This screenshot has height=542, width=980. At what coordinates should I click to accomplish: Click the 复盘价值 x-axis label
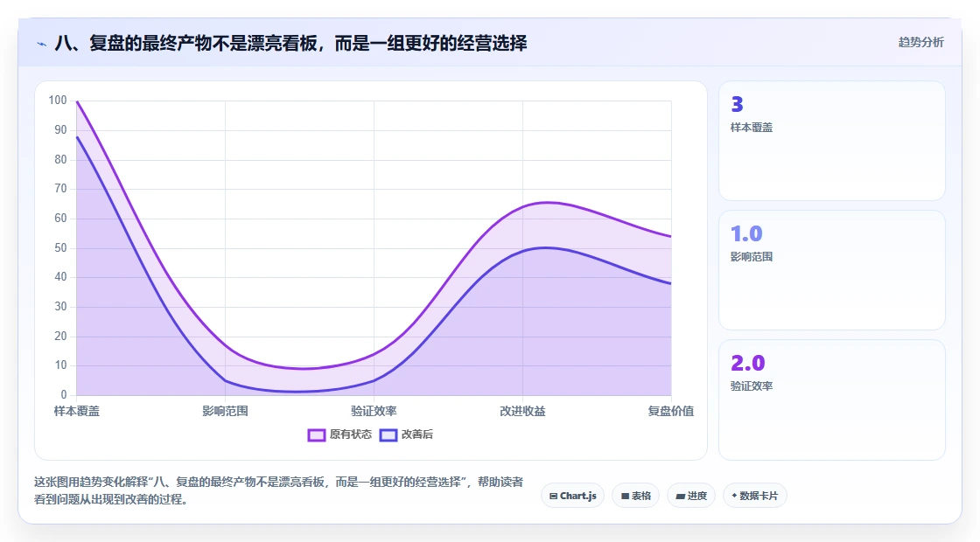pyautogui.click(x=670, y=411)
